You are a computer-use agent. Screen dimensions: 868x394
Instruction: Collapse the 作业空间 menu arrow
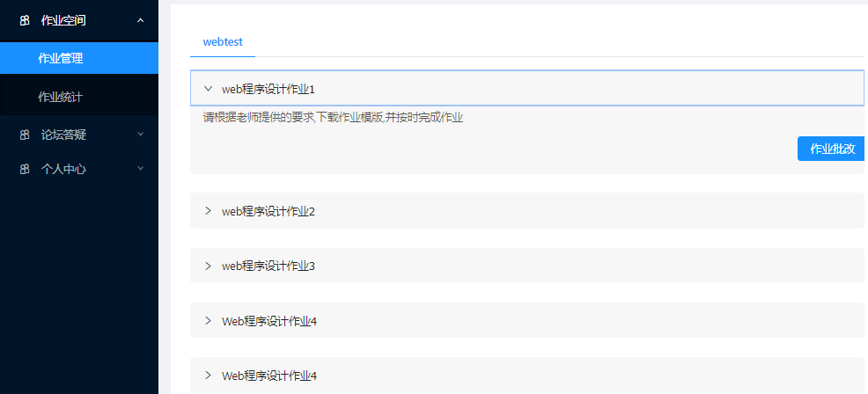tap(140, 20)
